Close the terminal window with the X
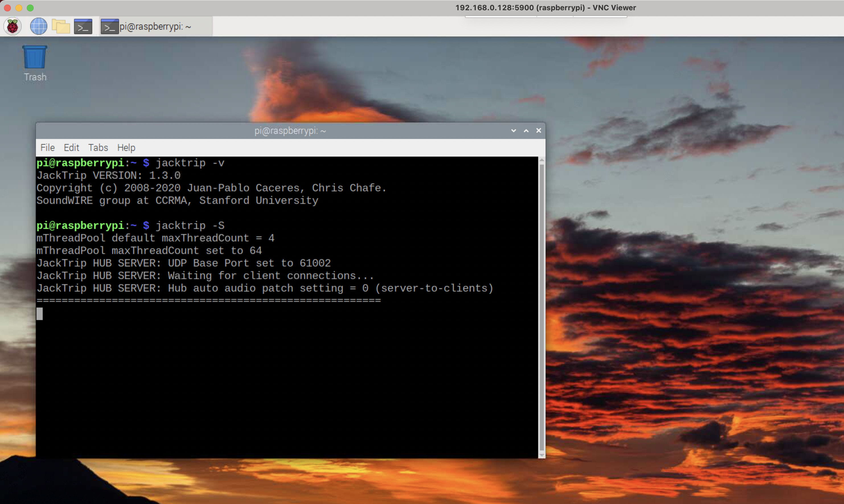The height and width of the screenshot is (504, 844). 539,131
